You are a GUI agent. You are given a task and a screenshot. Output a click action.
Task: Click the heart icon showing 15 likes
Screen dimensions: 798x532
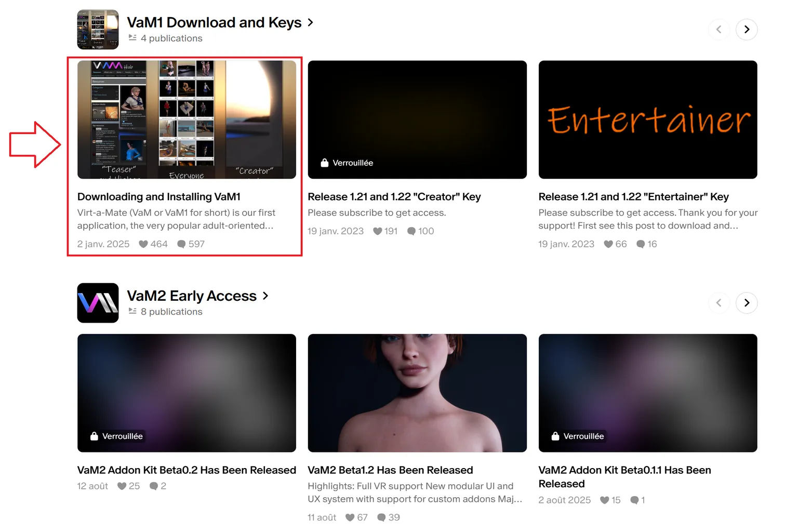605,500
